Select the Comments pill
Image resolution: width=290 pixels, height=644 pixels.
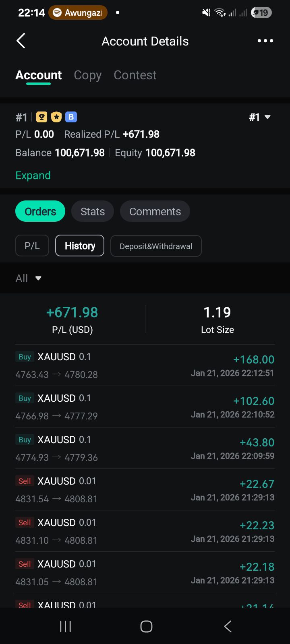(x=155, y=211)
